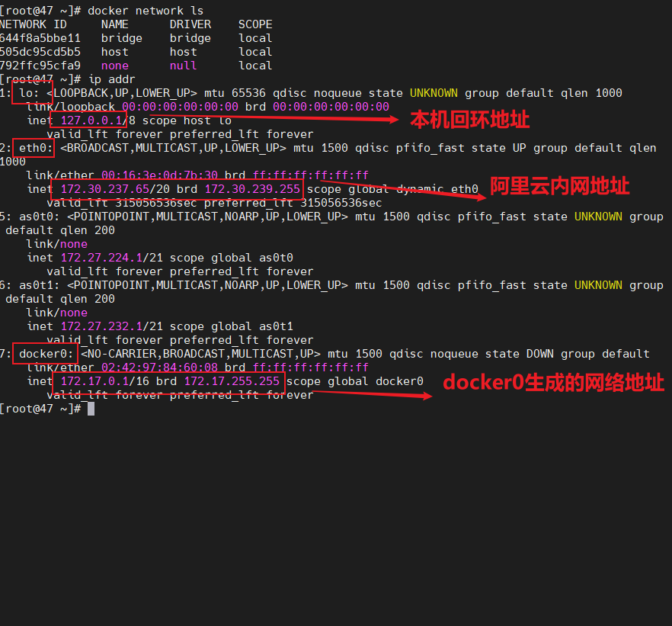The image size is (672, 626).
Task: Click the boxed docker0: interface label
Action: [46, 354]
